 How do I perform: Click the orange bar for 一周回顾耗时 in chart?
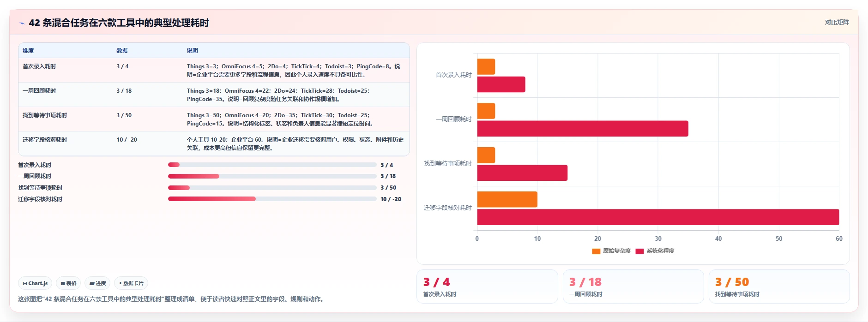[x=486, y=111]
